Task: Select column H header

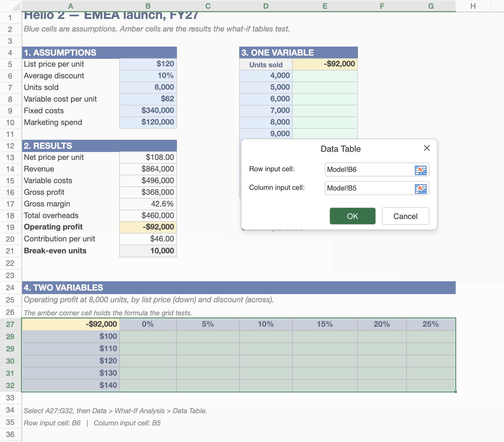Action: (x=473, y=6)
